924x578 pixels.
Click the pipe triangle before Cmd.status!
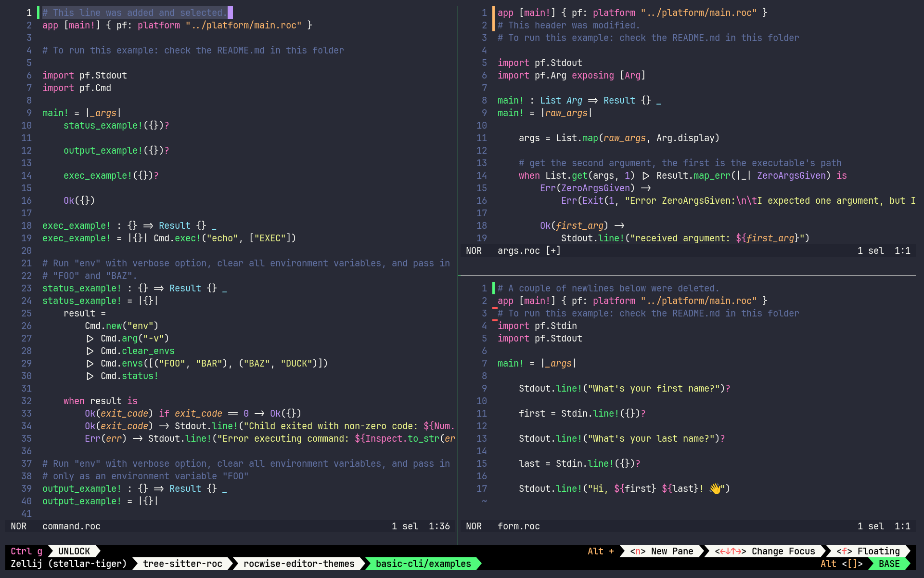(x=90, y=376)
